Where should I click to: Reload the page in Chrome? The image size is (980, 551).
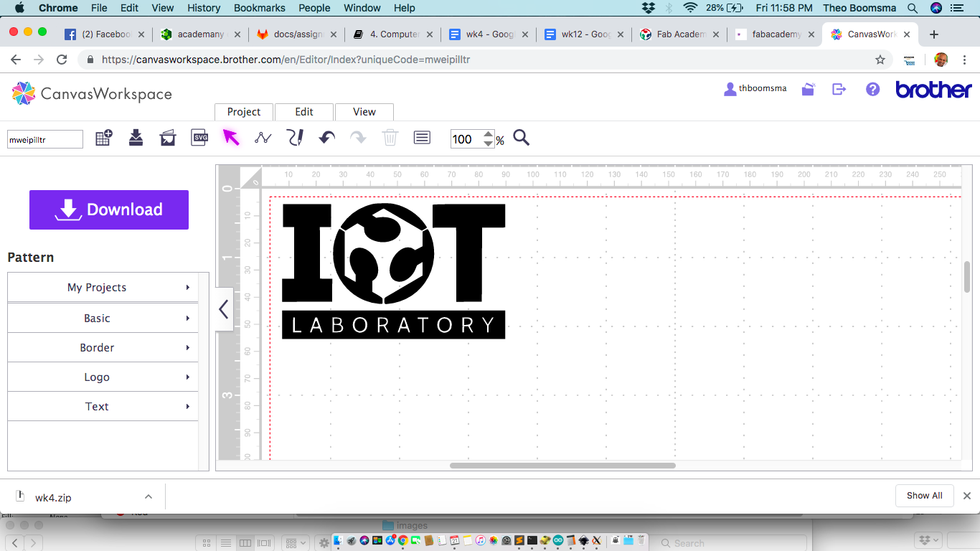click(62, 60)
